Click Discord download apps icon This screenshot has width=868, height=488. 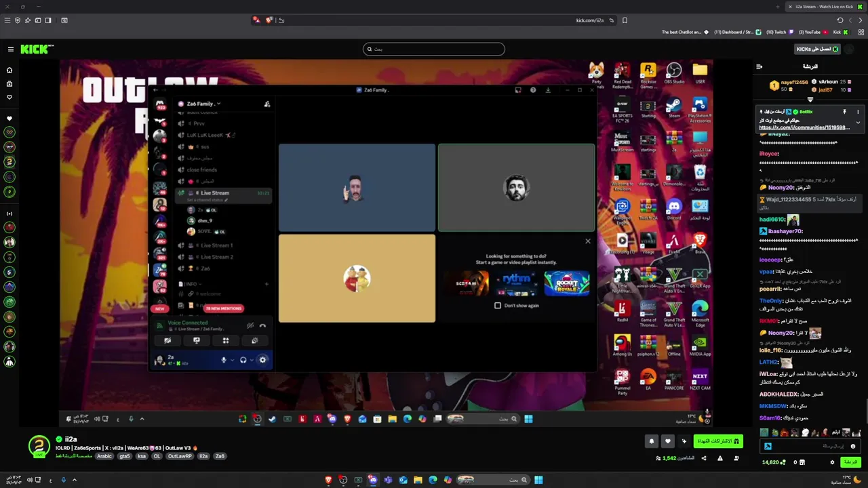coord(548,90)
